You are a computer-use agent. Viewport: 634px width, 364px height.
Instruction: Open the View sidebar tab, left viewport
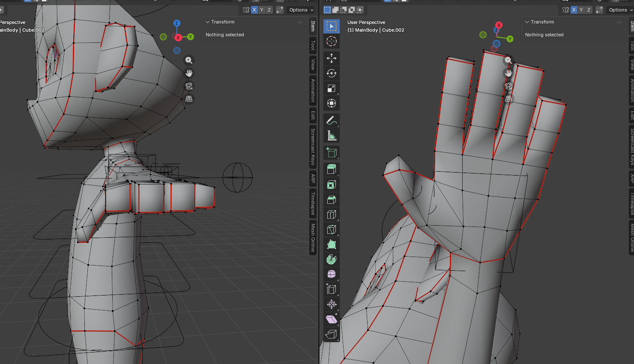[x=313, y=65]
